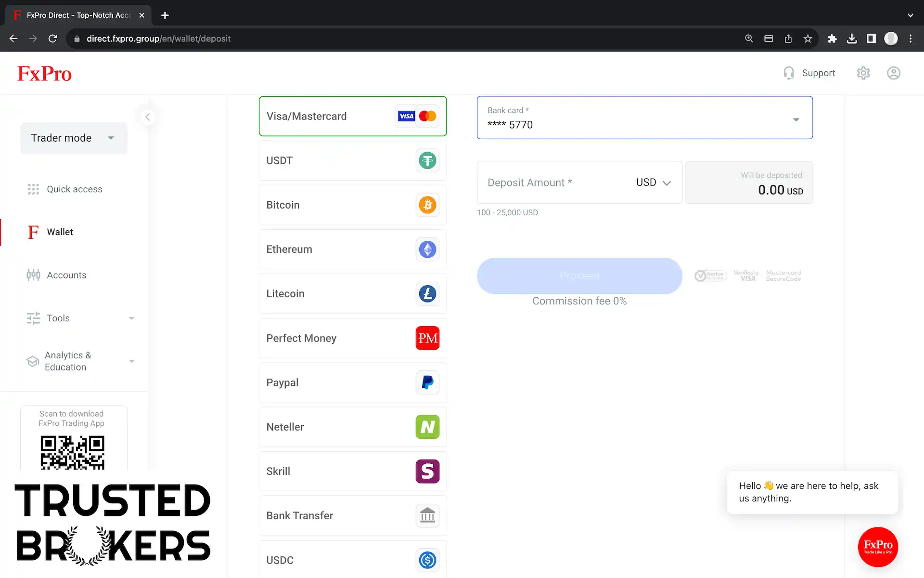Click the Deposit Amount field
This screenshot has width=924, height=578.
coord(553,183)
